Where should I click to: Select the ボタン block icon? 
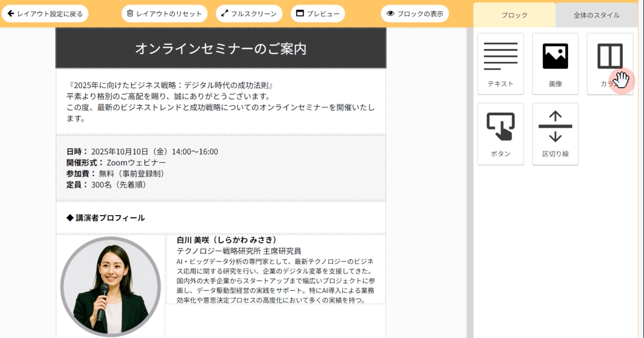click(x=500, y=127)
